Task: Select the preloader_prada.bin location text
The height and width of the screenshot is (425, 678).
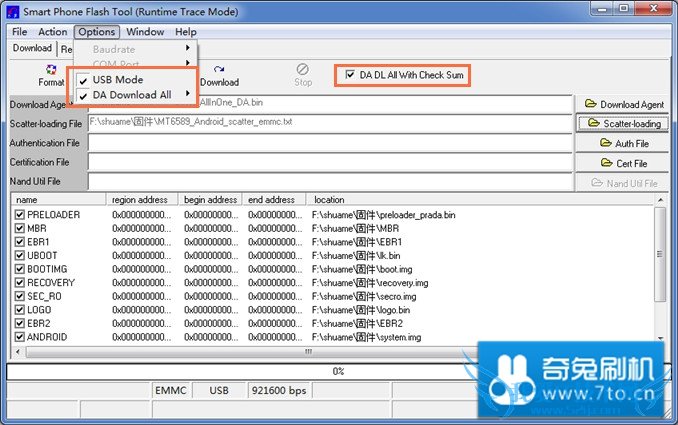Action: pos(384,214)
